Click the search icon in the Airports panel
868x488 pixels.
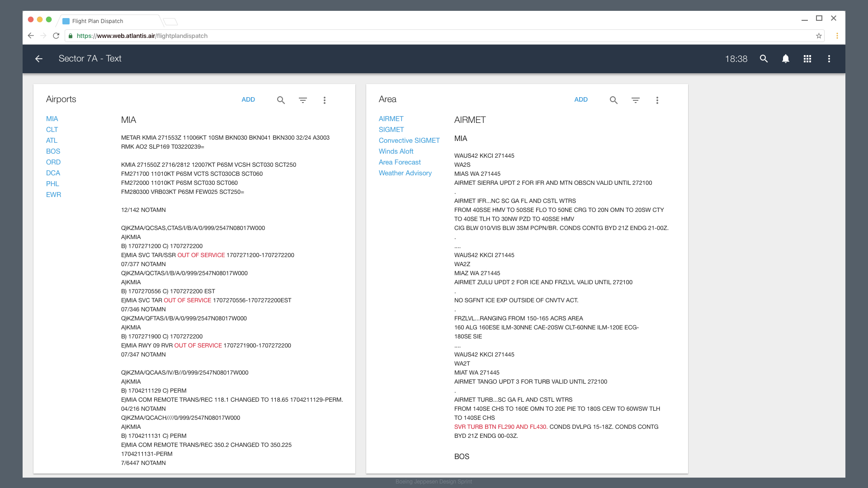pos(281,100)
